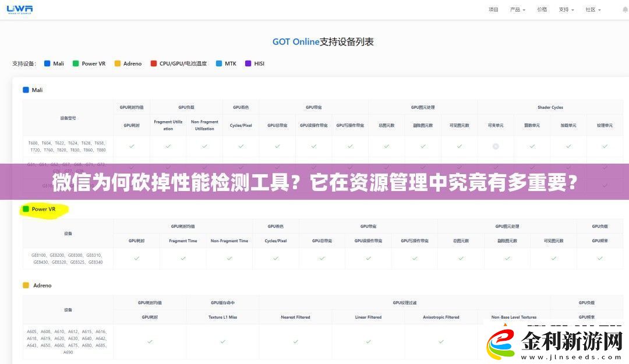This screenshot has height=364, width=629.
Task: Click the yellow Adreno legend swatch
Action: [x=117, y=63]
